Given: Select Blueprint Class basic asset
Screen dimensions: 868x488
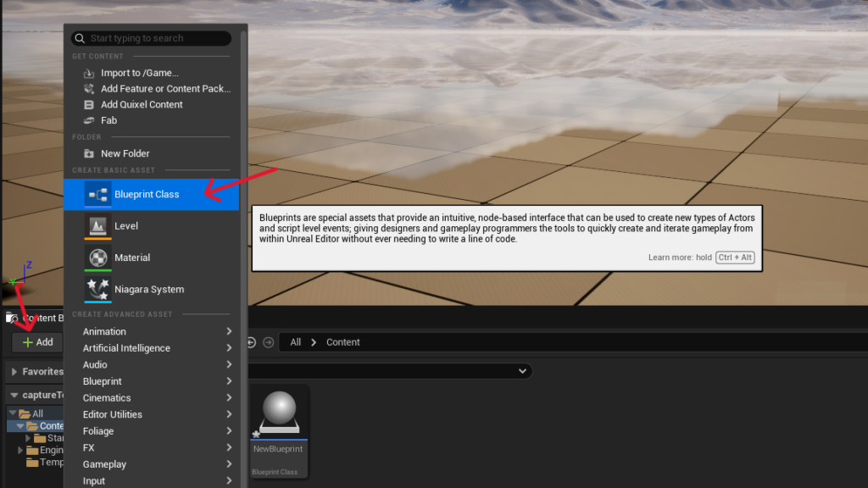Looking at the screenshot, I should coord(151,194).
